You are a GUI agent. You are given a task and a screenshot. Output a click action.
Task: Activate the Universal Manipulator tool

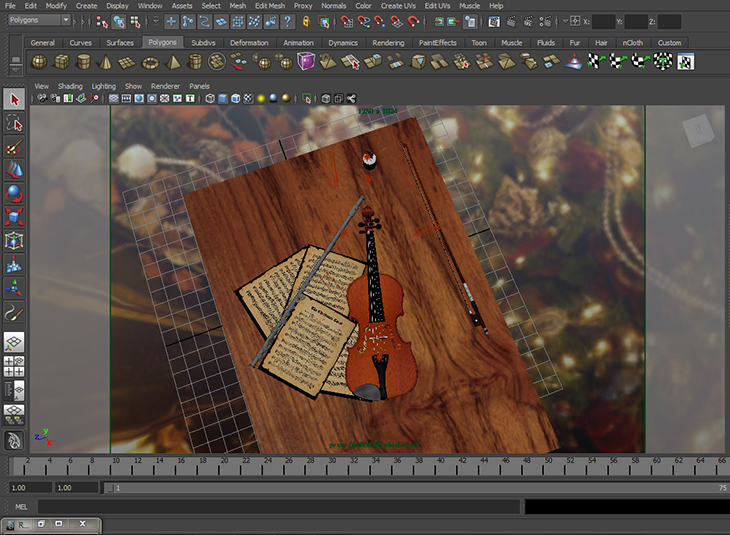[14, 241]
